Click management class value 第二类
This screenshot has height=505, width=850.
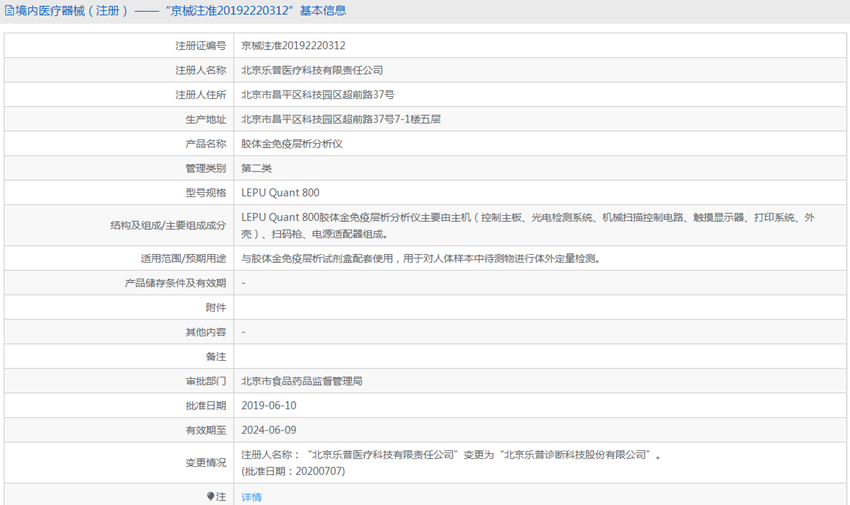[256, 169]
